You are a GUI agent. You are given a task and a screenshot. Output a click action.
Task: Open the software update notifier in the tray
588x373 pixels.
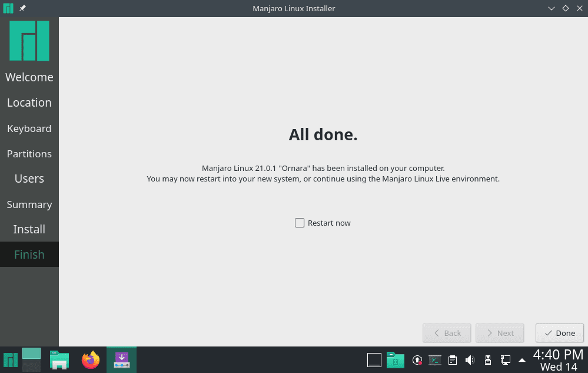pyautogui.click(x=417, y=359)
